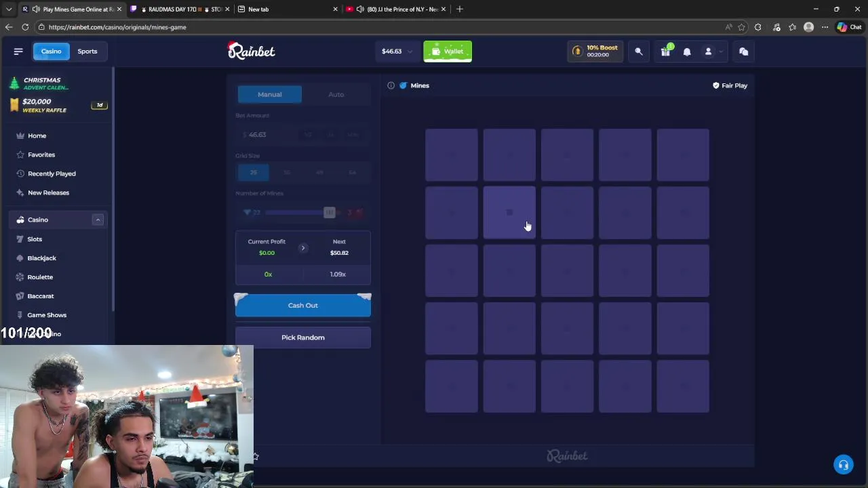Open the gift rewards icon

pos(665,52)
